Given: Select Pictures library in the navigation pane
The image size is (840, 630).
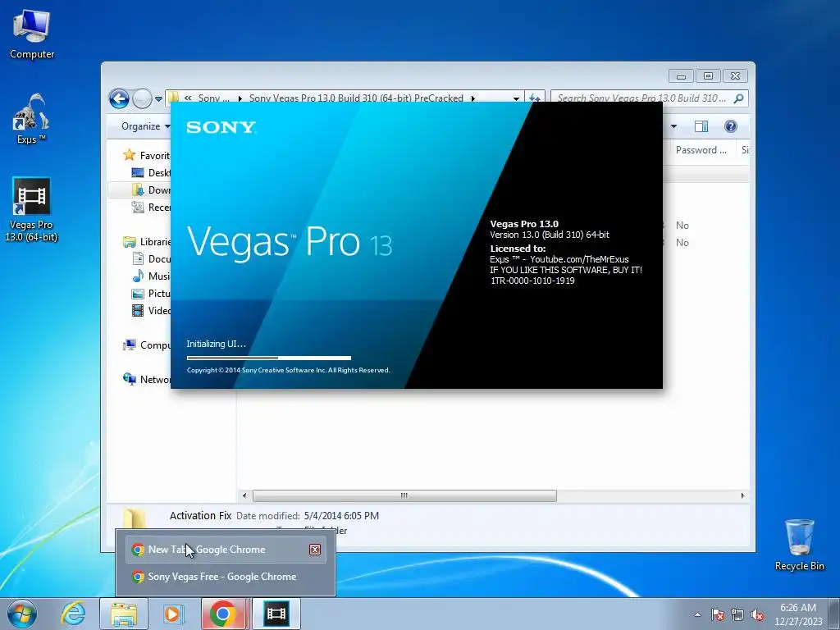Looking at the screenshot, I should [x=151, y=294].
